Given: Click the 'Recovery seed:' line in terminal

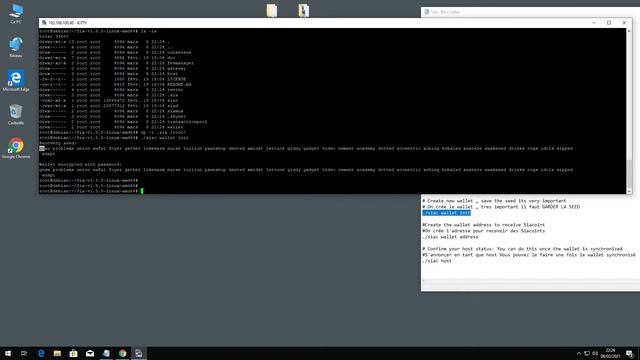Looking at the screenshot, I should coord(58,143).
